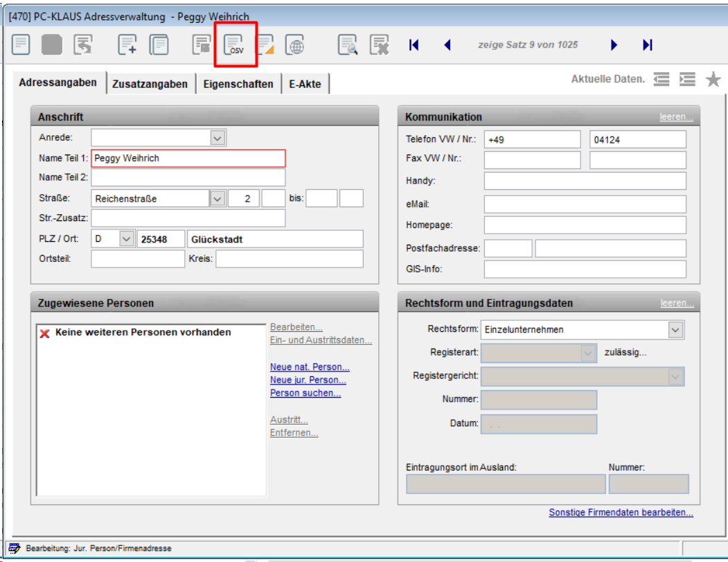
Task: Click the add new record icon
Action: click(127, 45)
